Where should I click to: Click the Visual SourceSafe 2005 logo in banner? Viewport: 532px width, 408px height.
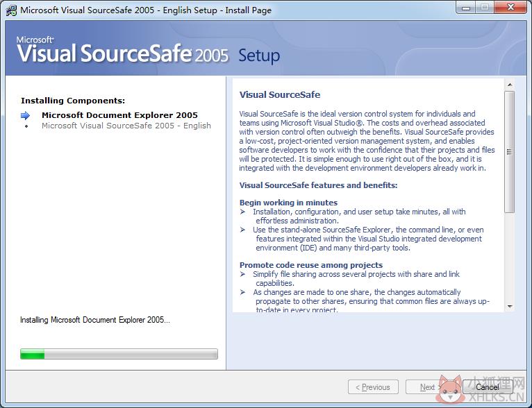[122, 50]
